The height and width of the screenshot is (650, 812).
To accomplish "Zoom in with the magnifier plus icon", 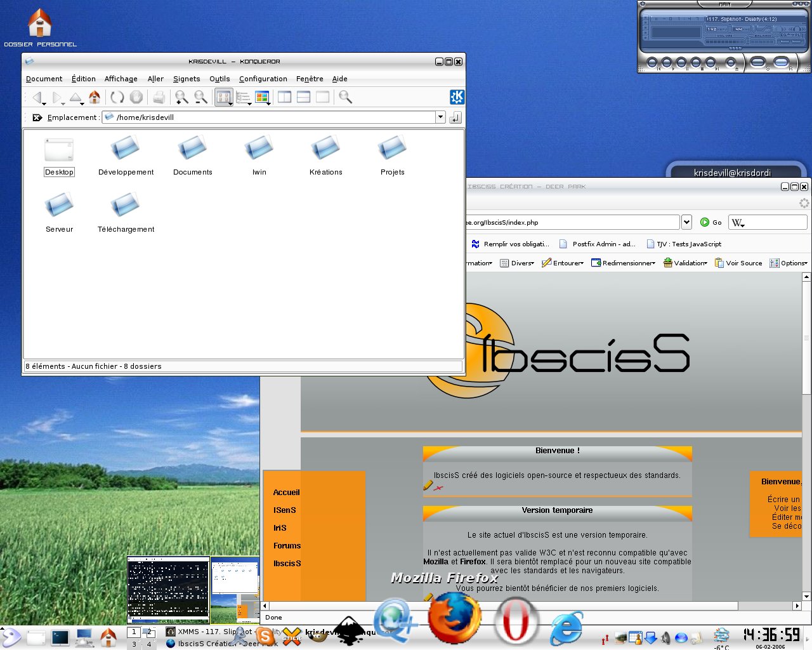I will [181, 97].
